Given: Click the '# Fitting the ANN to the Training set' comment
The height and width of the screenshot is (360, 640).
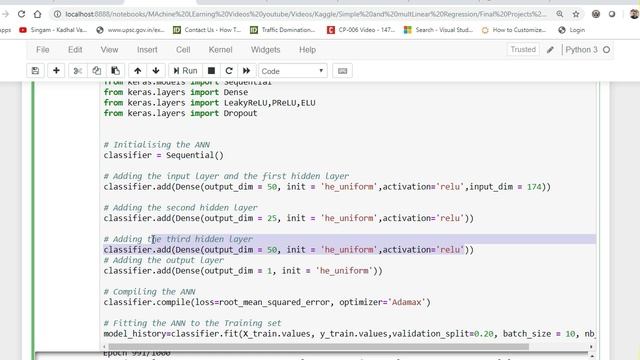Looking at the screenshot, I should (192, 323).
